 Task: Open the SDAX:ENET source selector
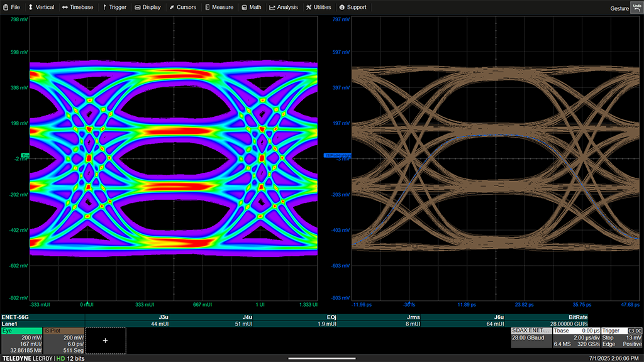point(531,330)
